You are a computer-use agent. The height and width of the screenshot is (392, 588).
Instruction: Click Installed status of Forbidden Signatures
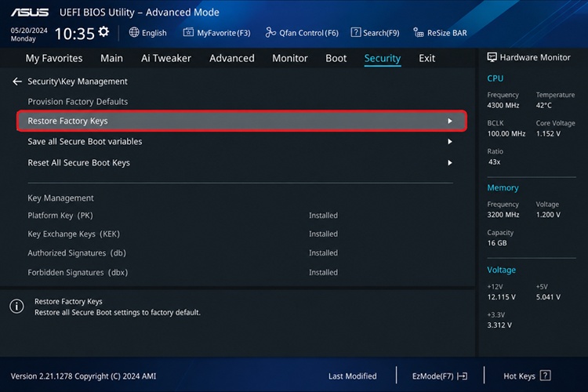click(323, 272)
